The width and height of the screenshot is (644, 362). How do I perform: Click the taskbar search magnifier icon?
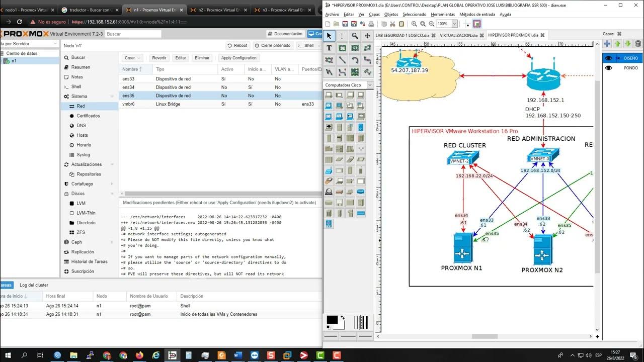pos(24,355)
